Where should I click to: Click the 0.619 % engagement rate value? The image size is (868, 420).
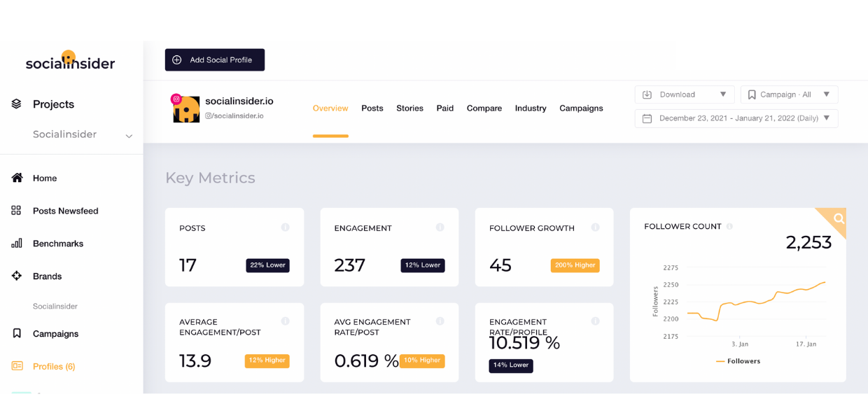366,360
